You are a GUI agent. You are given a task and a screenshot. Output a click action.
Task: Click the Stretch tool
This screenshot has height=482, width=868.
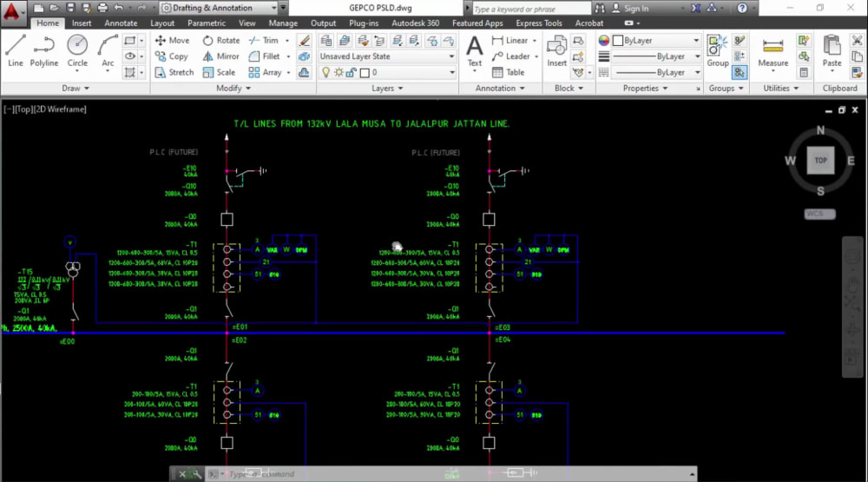pos(174,73)
